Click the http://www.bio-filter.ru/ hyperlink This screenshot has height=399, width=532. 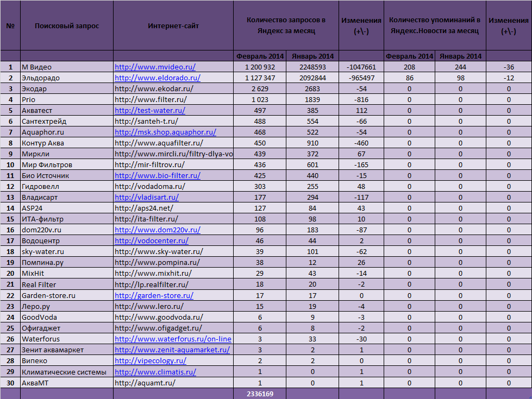click(158, 175)
